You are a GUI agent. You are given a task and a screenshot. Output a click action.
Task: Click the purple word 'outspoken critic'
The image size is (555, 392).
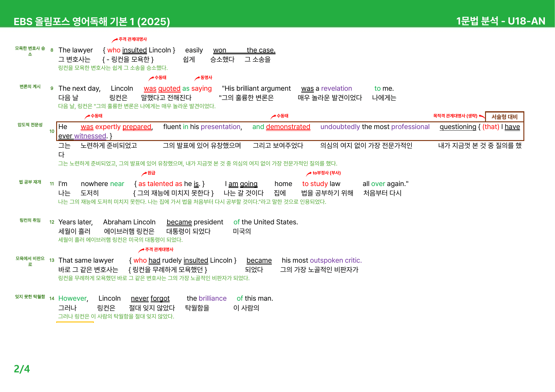tap(336, 261)
